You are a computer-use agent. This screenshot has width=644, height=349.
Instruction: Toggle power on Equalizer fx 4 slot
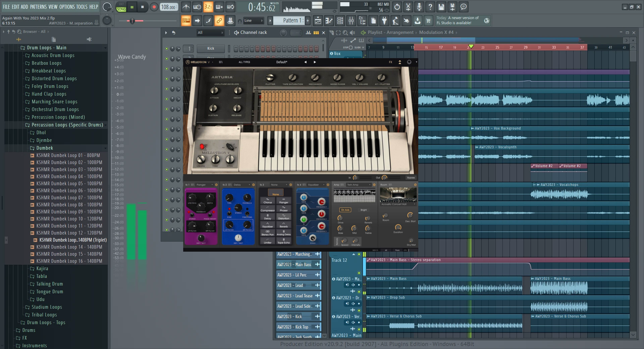pos(328,185)
